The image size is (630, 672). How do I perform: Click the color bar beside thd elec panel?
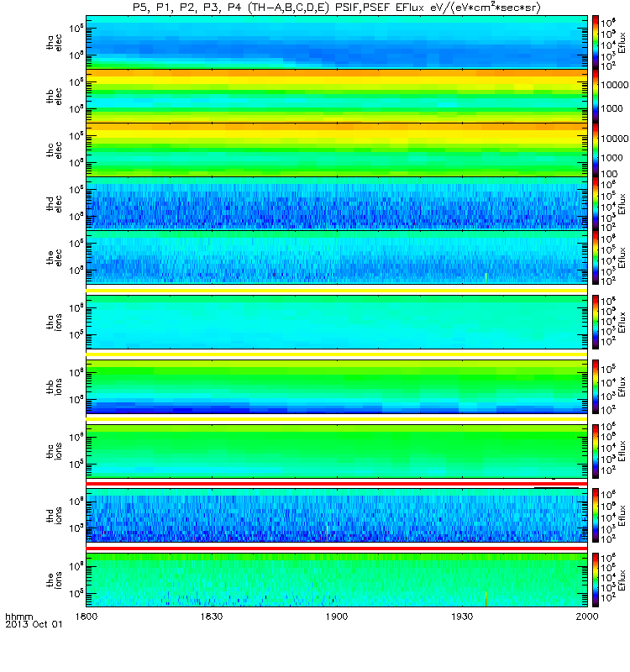pyautogui.click(x=596, y=203)
